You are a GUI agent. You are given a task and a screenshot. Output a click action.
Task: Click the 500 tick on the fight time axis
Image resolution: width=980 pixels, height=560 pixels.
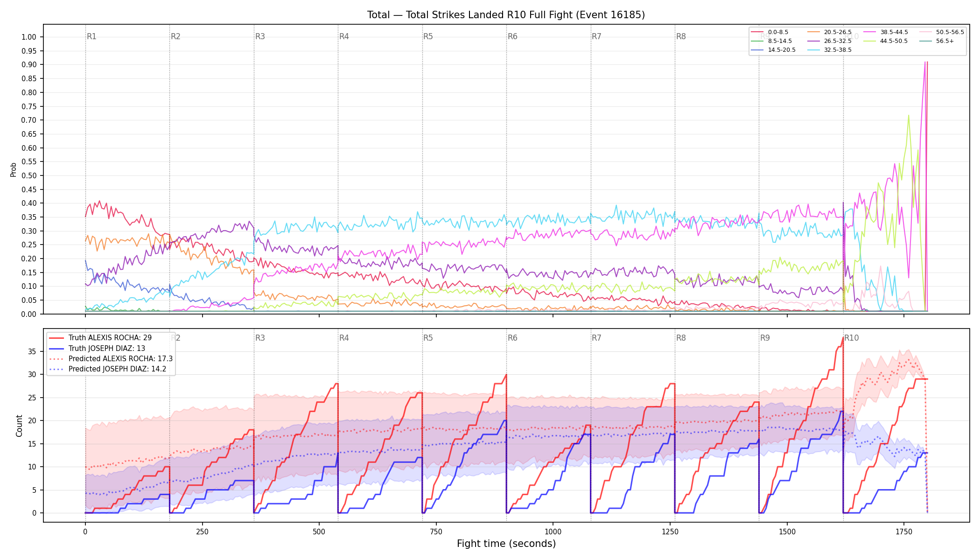coord(319,532)
